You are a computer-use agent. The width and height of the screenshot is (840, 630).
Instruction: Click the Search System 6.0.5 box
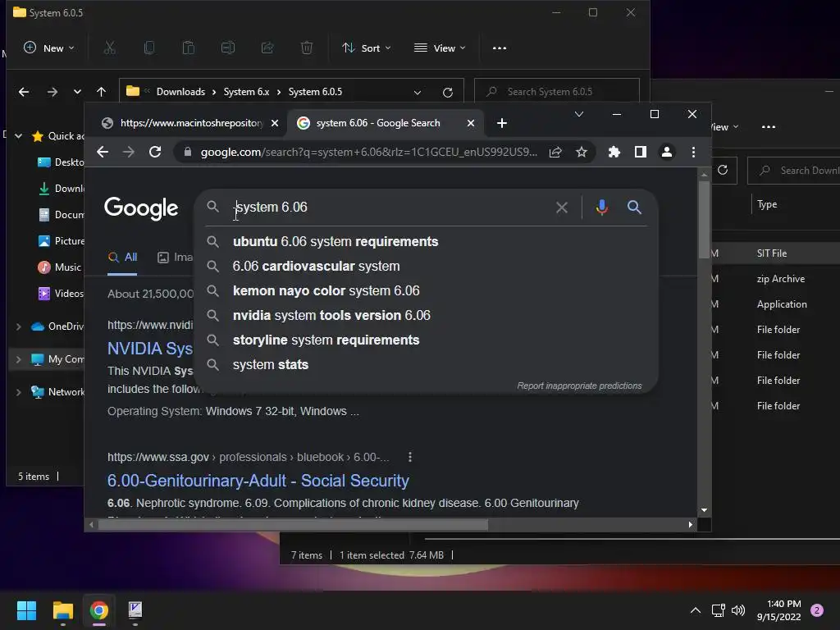point(557,92)
